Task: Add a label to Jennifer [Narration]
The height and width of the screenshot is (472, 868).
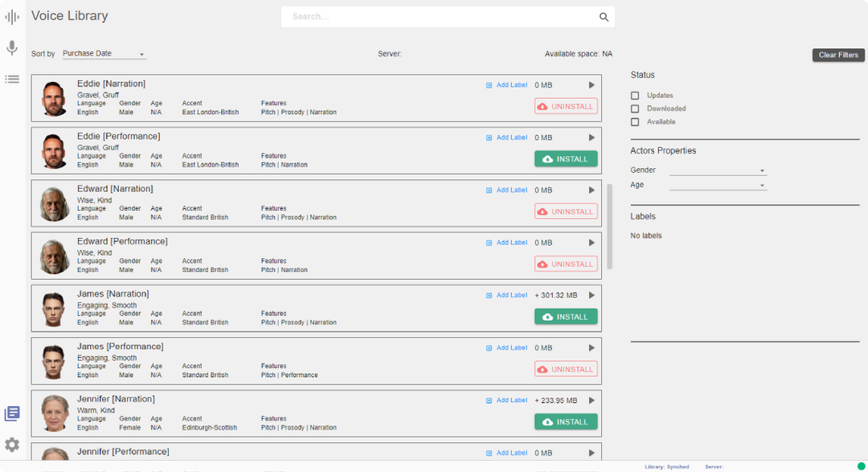Action: click(x=507, y=400)
